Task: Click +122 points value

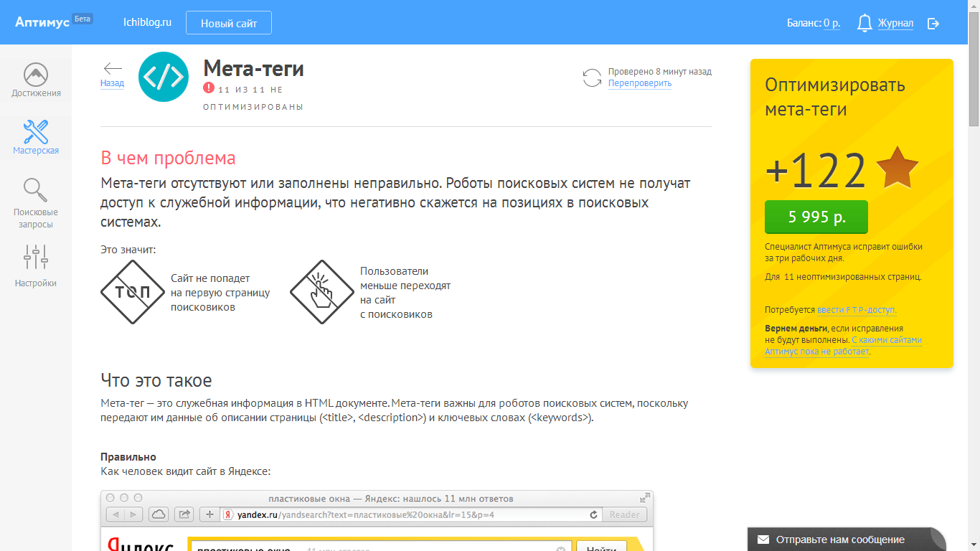Action: point(816,171)
